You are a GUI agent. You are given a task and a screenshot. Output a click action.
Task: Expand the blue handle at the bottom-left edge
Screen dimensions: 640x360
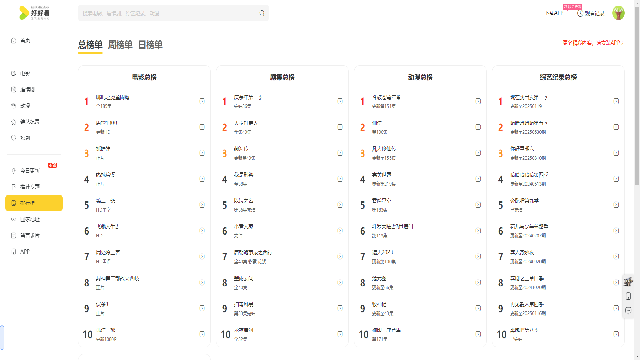2,338
